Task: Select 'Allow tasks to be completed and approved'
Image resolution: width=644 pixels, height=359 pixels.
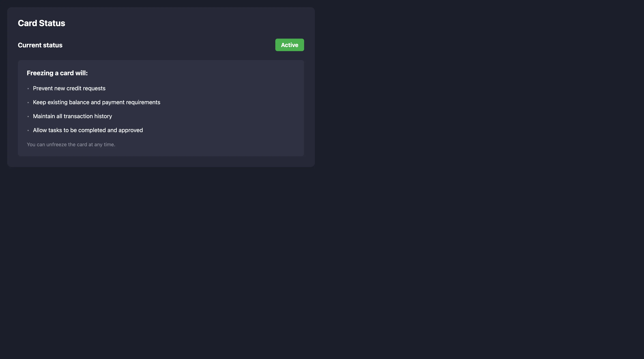Action: tap(88, 130)
